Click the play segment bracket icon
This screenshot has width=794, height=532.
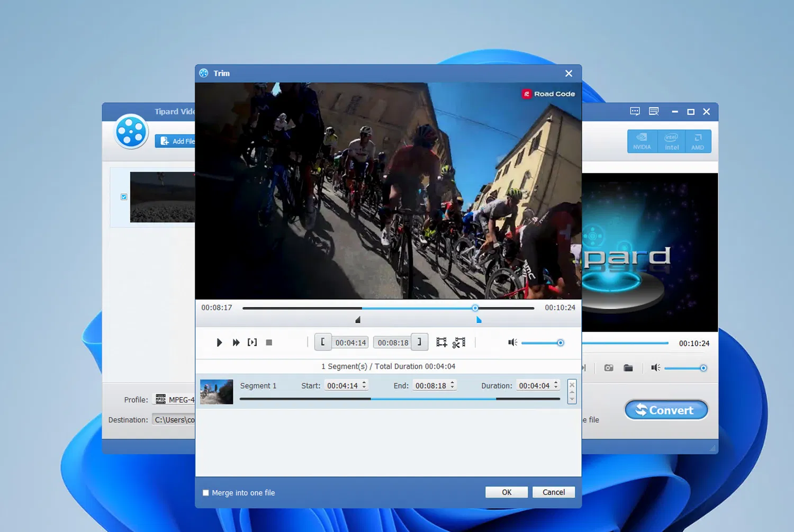click(252, 342)
